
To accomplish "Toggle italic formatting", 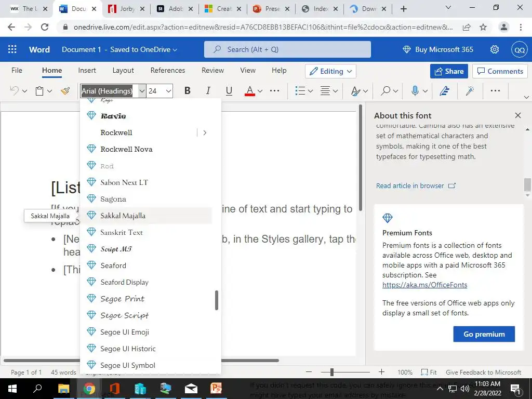I will click(x=208, y=90).
